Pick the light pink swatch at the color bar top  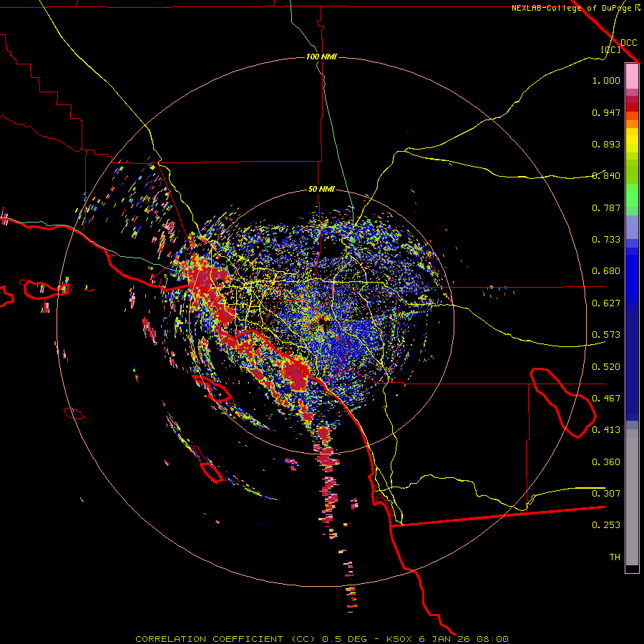[632, 76]
